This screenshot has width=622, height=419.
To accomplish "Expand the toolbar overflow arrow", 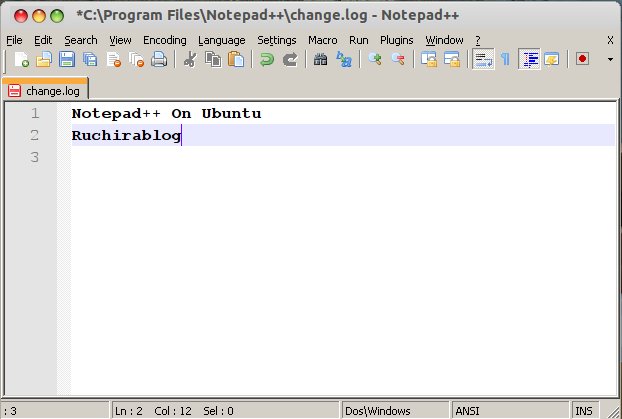I will point(610,60).
